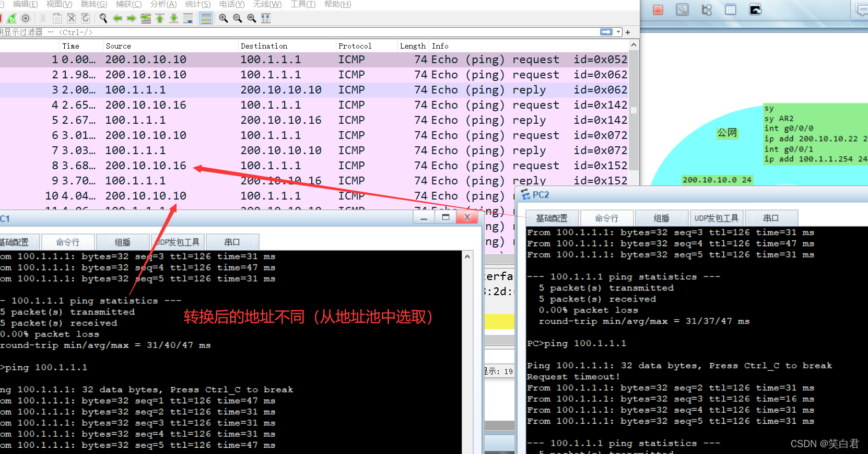868x454 pixels.
Task: Switch to UDP发包工具 tab in PC2 window
Action: 717,218
